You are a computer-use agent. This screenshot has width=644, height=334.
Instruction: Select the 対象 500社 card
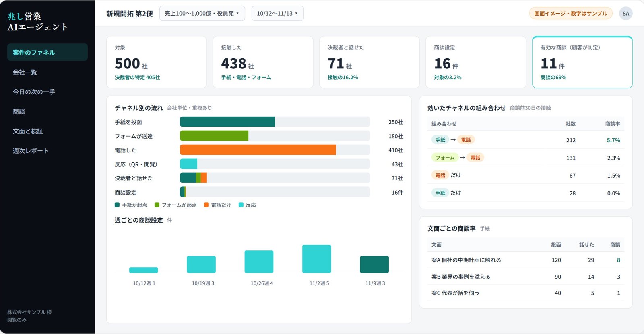pos(157,62)
